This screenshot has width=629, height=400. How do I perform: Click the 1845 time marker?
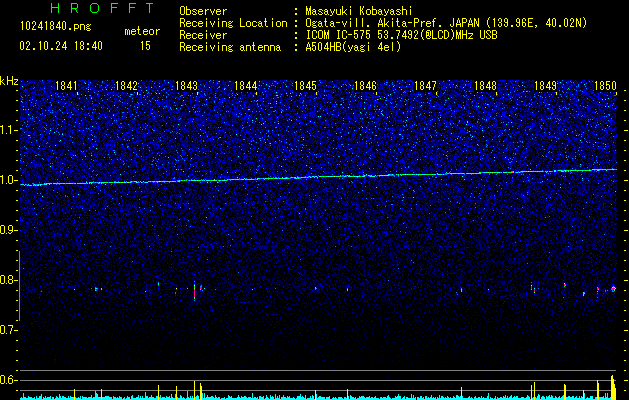(306, 86)
